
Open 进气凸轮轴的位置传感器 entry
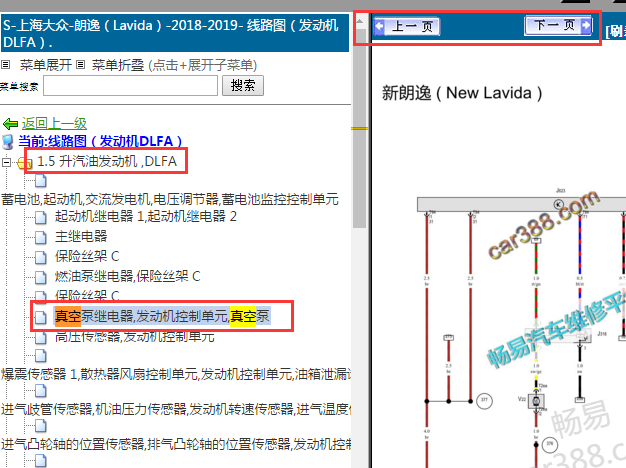point(176,444)
